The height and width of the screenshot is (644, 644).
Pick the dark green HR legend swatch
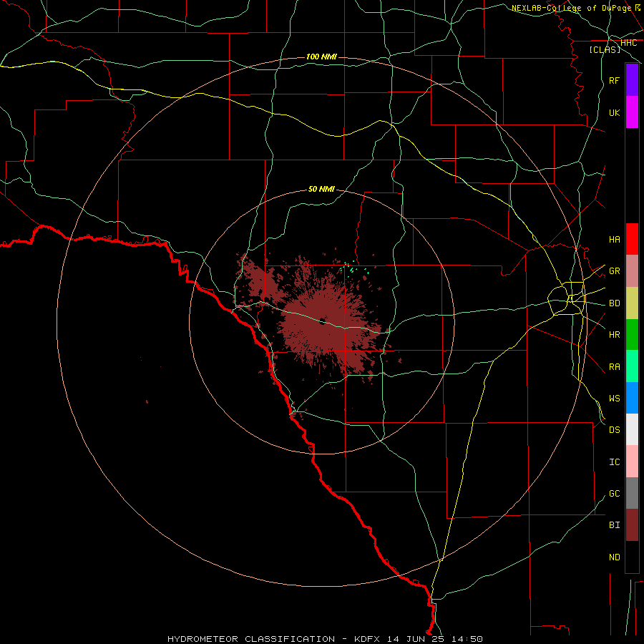pos(632,335)
